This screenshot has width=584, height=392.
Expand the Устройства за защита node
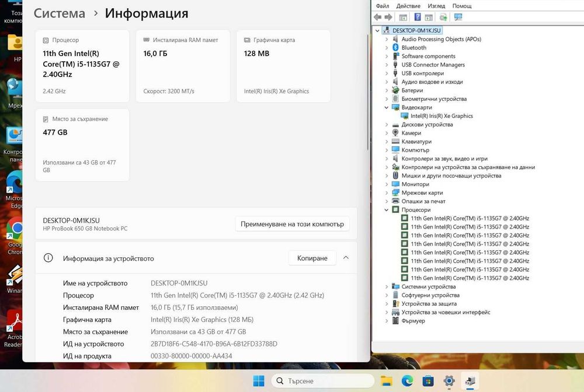386,303
